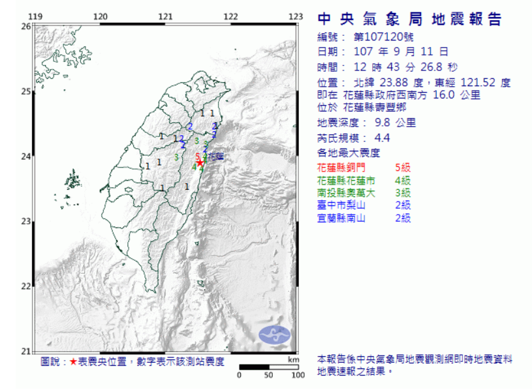Image resolution: width=532 pixels, height=392 pixels.
Task: Click the depth value 9.8 公里
Action: tap(395, 123)
